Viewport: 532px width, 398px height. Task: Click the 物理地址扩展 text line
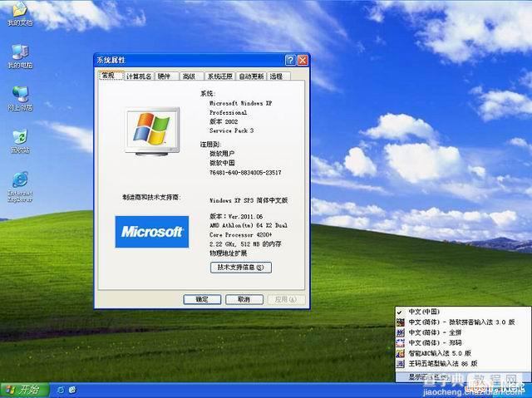(x=228, y=253)
